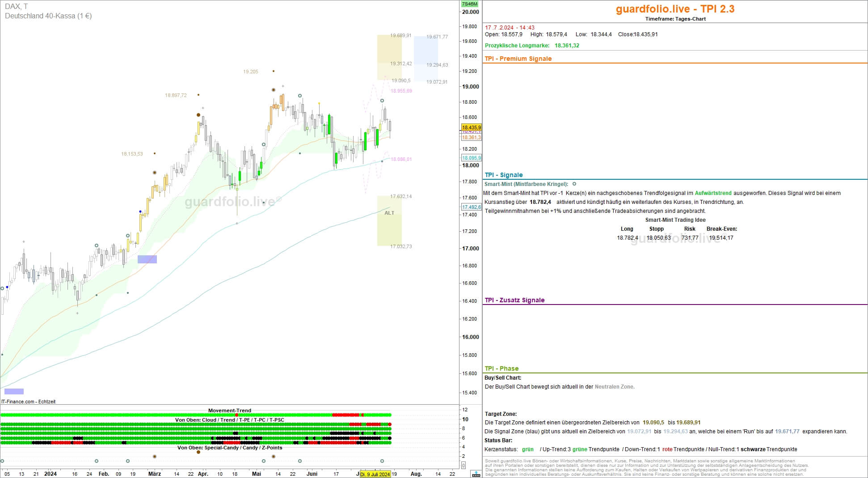Image resolution: width=868 pixels, height=478 pixels.
Task: Click the 'Juni' label on time axis
Action: pos(312,474)
